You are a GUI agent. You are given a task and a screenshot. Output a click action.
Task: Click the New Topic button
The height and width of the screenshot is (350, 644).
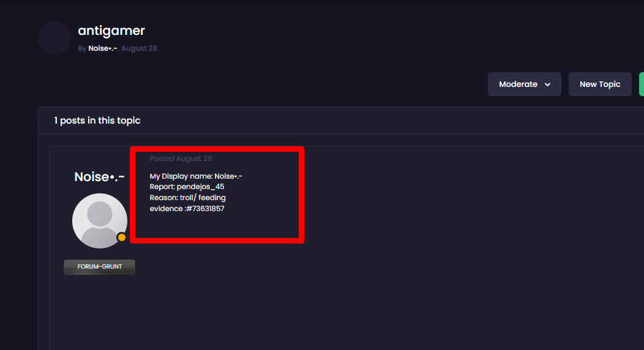[600, 84]
